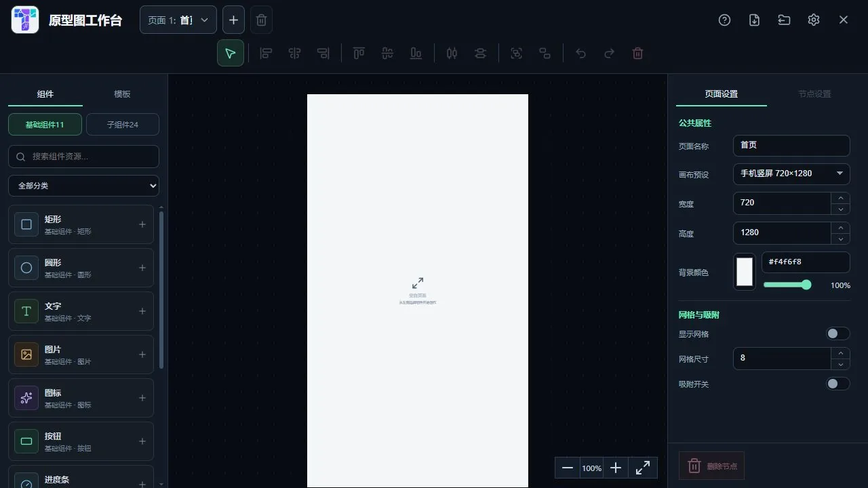Open the 节点设置 tab
This screenshot has width=868, height=488.
coord(814,94)
